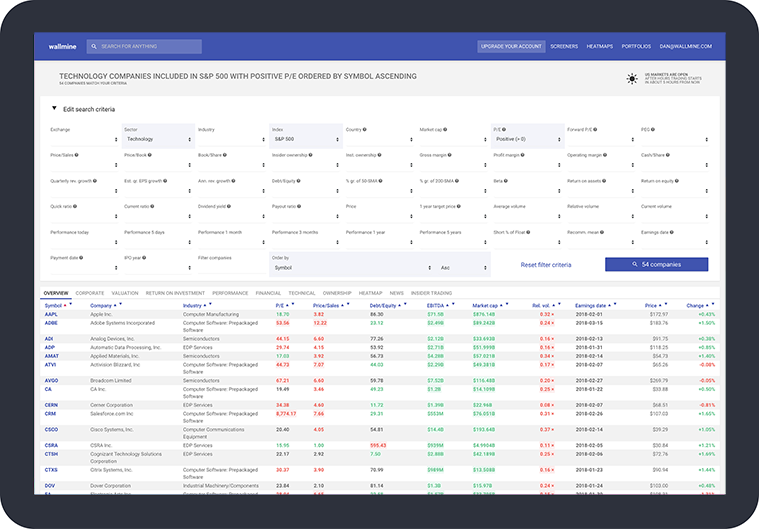Click help icon next to PEG

click(x=653, y=130)
